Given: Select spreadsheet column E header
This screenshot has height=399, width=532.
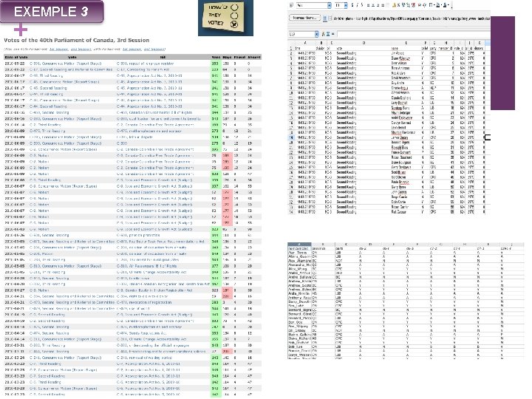Looking at the screenshot, I should 406,43.
